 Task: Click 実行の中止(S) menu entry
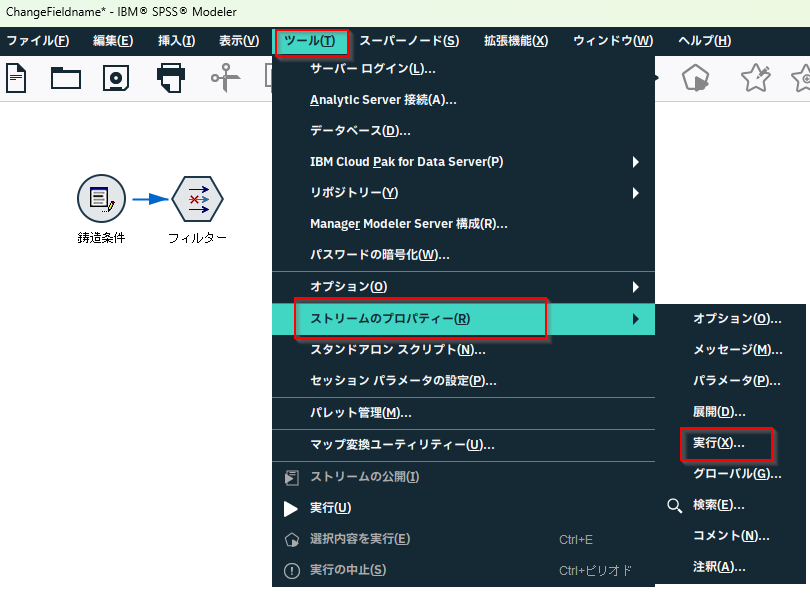(x=463, y=570)
